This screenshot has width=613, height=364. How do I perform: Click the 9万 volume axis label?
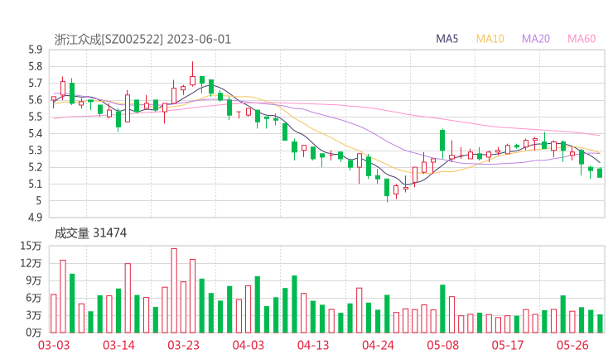coord(34,280)
